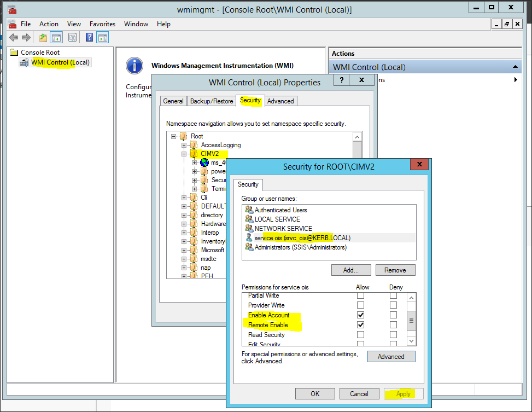Open the More Actions submenu arrow
This screenshot has height=412, width=532.
point(516,80)
